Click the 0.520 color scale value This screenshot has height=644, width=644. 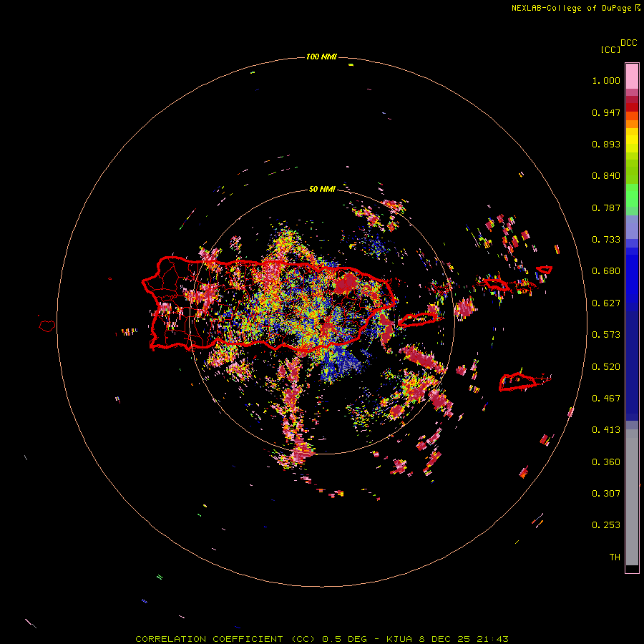coord(606,367)
